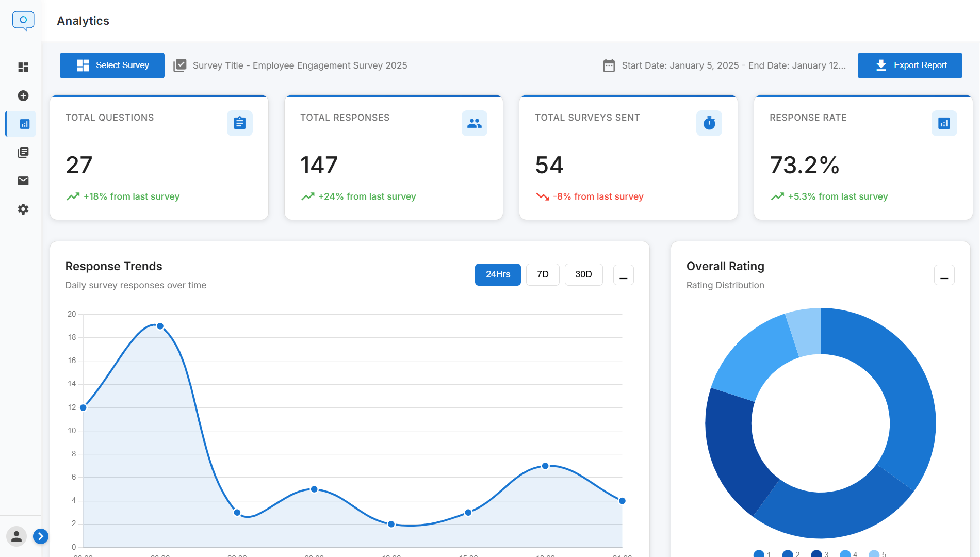The height and width of the screenshot is (557, 980).
Task: Export the report
Action: (909, 65)
